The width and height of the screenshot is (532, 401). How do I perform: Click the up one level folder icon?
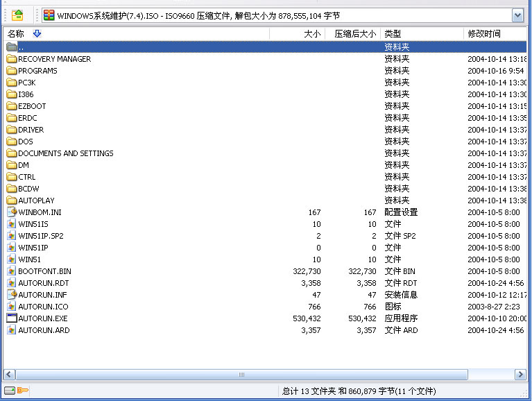pyautogui.click(x=17, y=15)
